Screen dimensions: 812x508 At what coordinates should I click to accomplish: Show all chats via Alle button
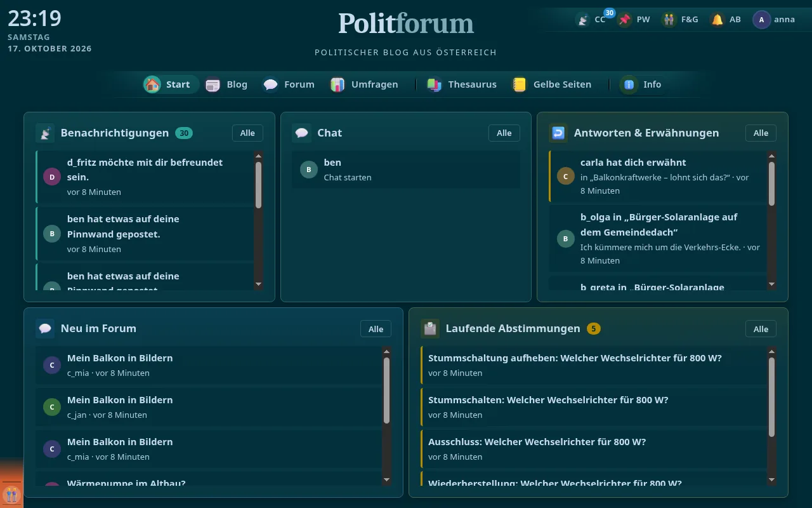tap(504, 133)
